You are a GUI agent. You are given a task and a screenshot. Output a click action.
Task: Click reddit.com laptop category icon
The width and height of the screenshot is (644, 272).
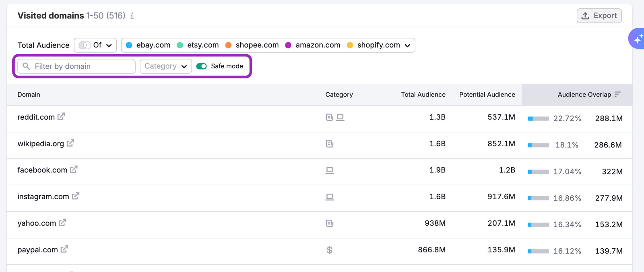pyautogui.click(x=340, y=117)
